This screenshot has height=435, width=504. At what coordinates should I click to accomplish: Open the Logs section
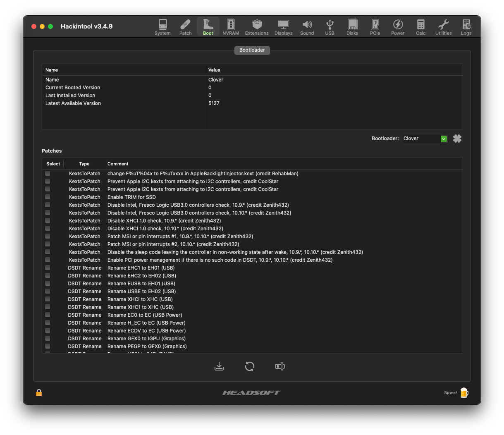(x=466, y=27)
